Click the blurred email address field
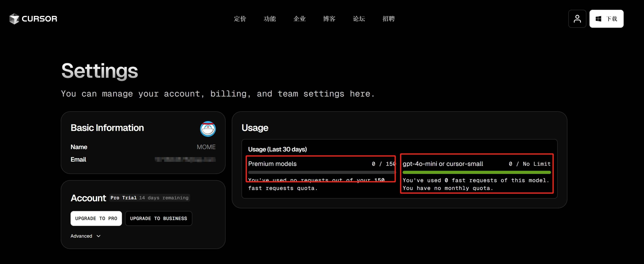This screenshot has height=264, width=644. 185,159
